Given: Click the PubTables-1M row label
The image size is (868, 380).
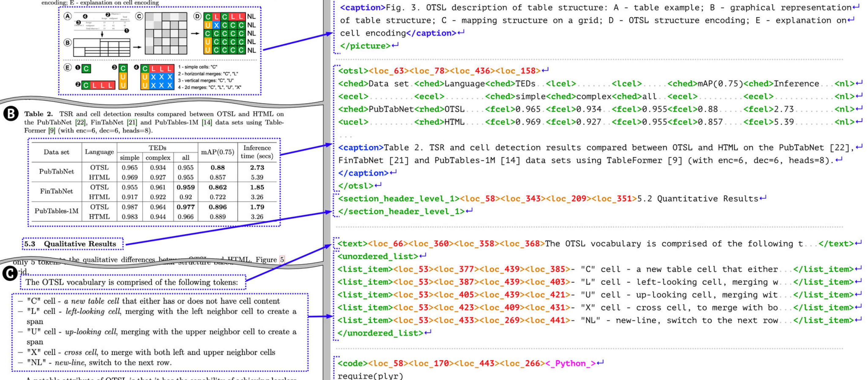Looking at the screenshot, I should tap(56, 211).
